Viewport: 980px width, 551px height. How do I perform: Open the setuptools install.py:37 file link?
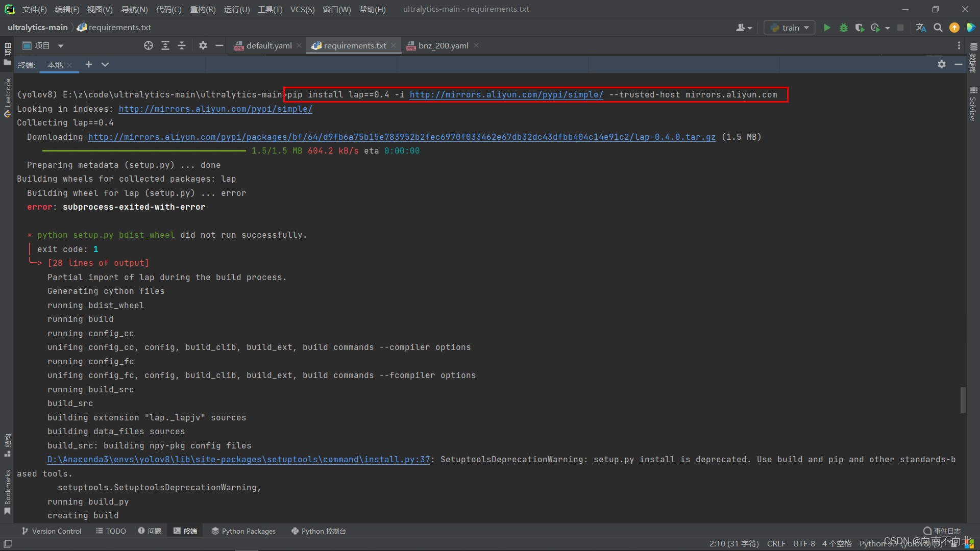pyautogui.click(x=238, y=459)
